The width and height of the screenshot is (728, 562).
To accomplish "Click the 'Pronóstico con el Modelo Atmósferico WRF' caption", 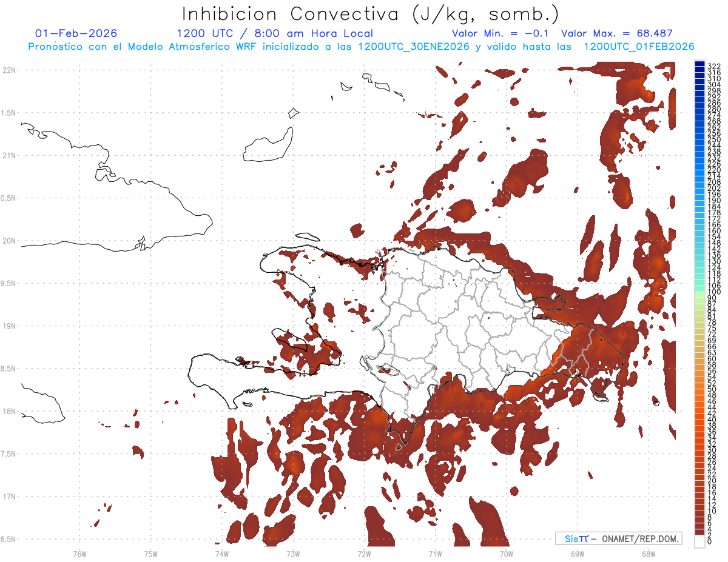I will pyautogui.click(x=144, y=47).
